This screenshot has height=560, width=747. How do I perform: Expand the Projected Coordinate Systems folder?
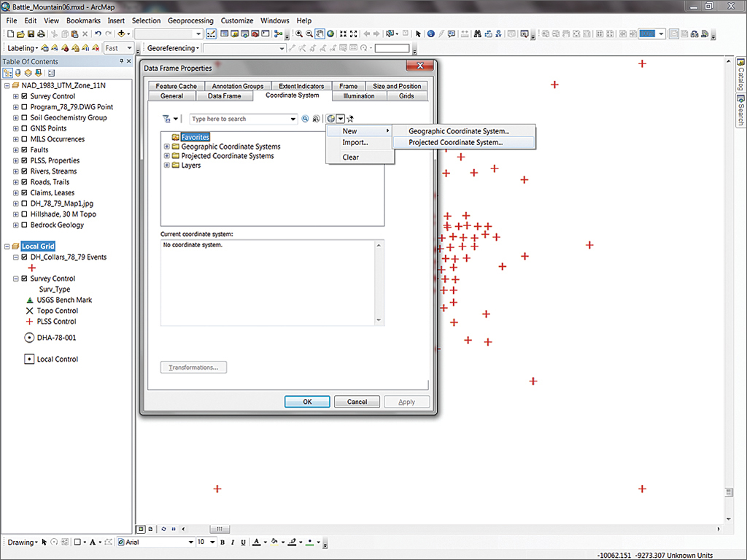pyautogui.click(x=167, y=156)
